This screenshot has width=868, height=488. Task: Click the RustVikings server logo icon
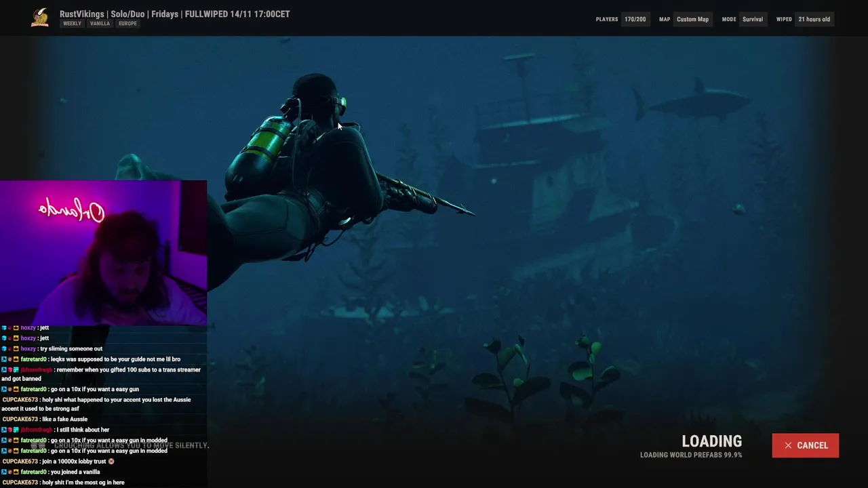coord(40,18)
